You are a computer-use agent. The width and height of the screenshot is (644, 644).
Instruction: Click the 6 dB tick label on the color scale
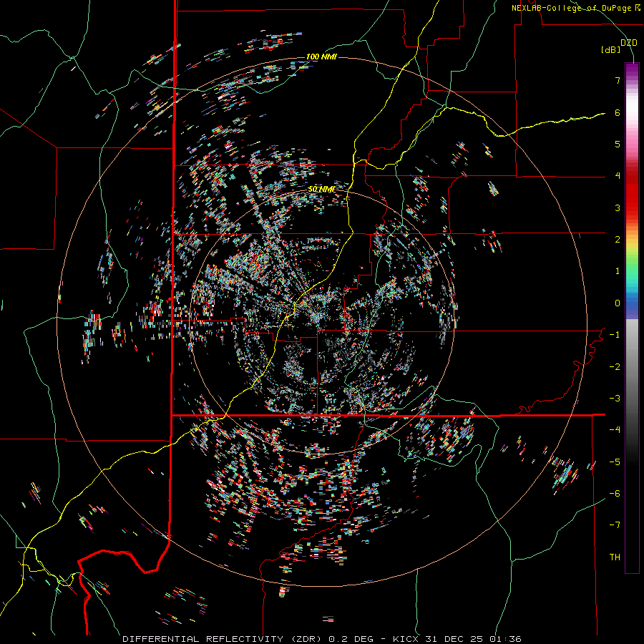click(618, 112)
